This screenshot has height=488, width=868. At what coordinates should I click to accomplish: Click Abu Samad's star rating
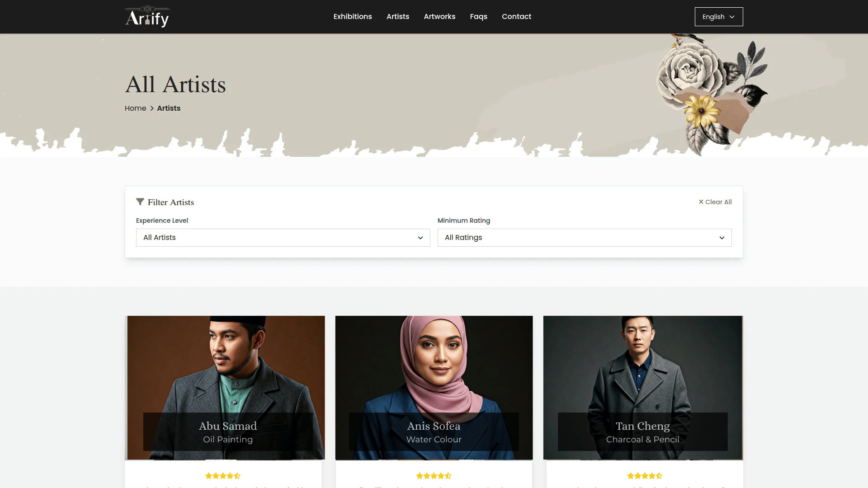(223, 476)
